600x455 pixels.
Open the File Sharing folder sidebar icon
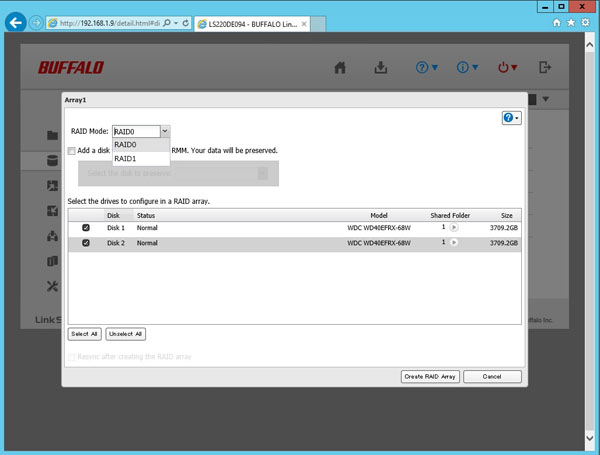[52, 135]
